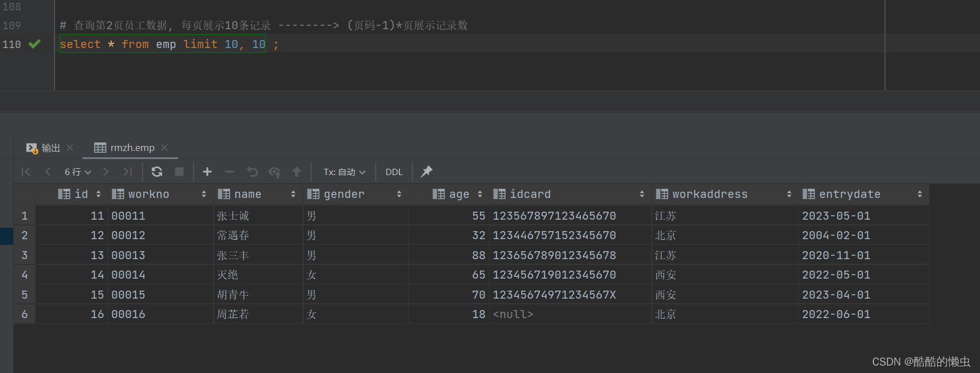The height and width of the screenshot is (373, 980).
Task: Close the 输出 tab
Action: point(70,148)
